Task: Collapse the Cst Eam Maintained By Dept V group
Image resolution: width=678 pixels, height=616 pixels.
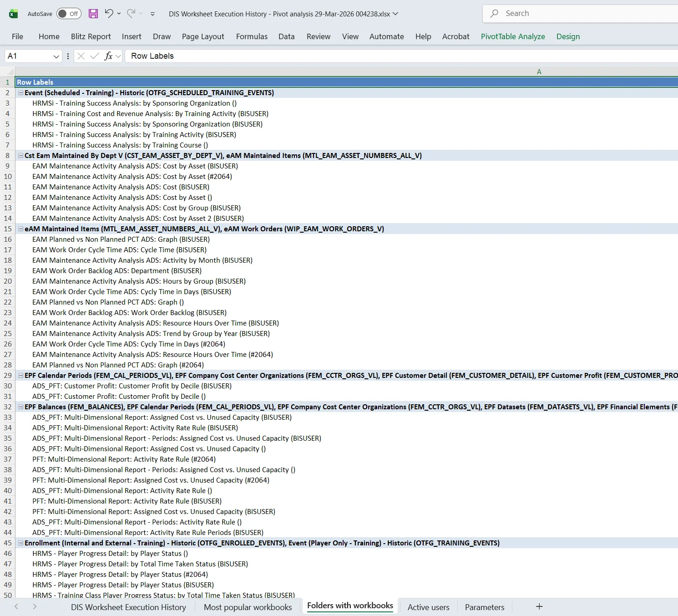Action: click(x=20, y=155)
